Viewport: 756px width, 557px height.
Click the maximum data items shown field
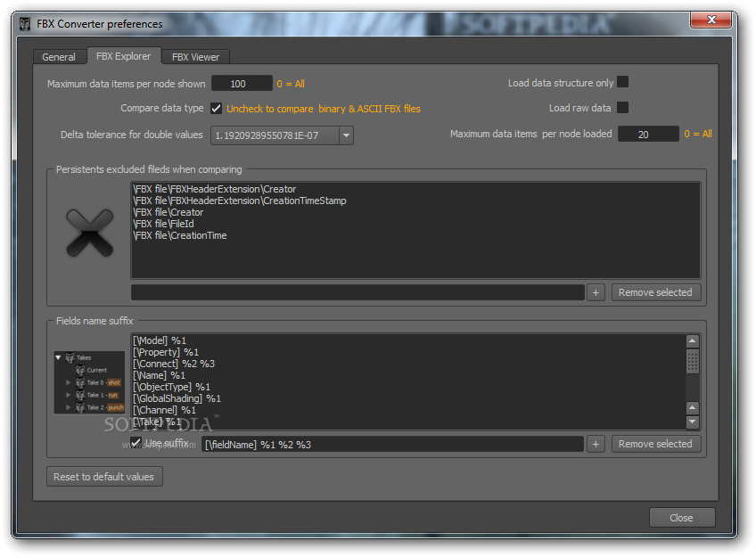pos(242,84)
